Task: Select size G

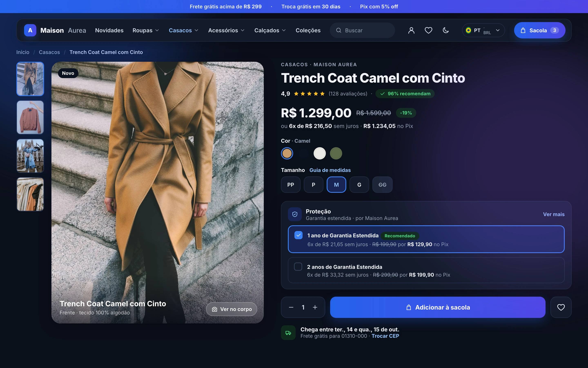Action: [x=359, y=185]
